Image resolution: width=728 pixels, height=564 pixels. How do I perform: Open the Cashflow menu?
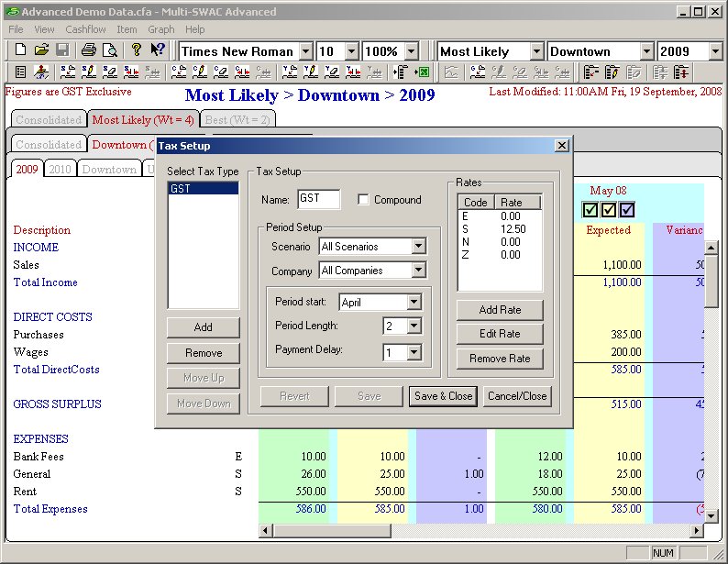click(85, 29)
